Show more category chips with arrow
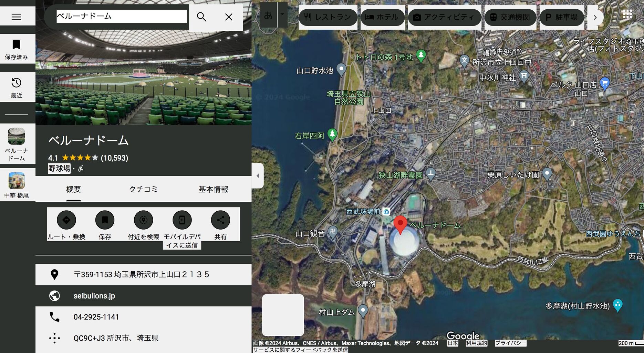Screen dimensions: 644x353 click(x=595, y=17)
